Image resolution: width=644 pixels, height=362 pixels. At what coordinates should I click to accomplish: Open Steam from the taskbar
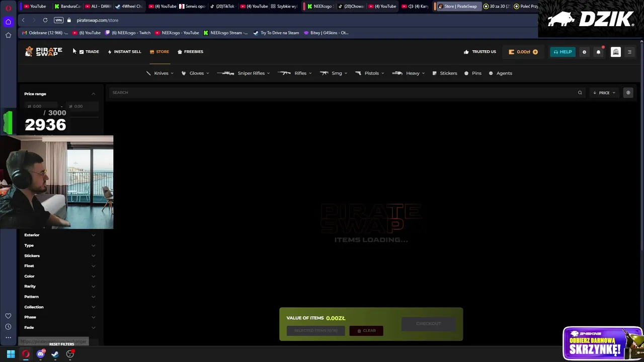point(55,354)
